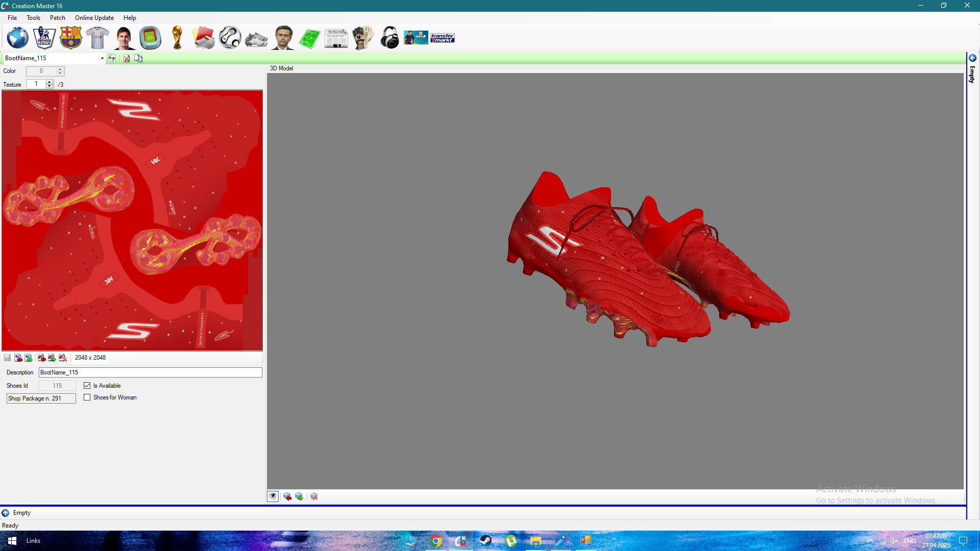The width and height of the screenshot is (980, 551).
Task: Open the Online Update menu
Action: (x=94, y=18)
